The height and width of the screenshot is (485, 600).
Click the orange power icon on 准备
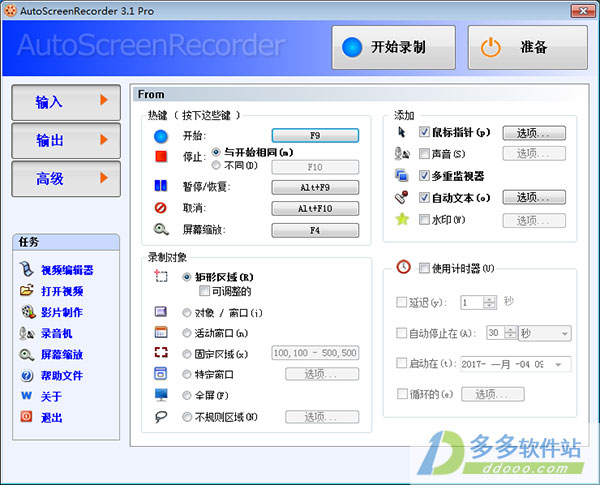(491, 47)
